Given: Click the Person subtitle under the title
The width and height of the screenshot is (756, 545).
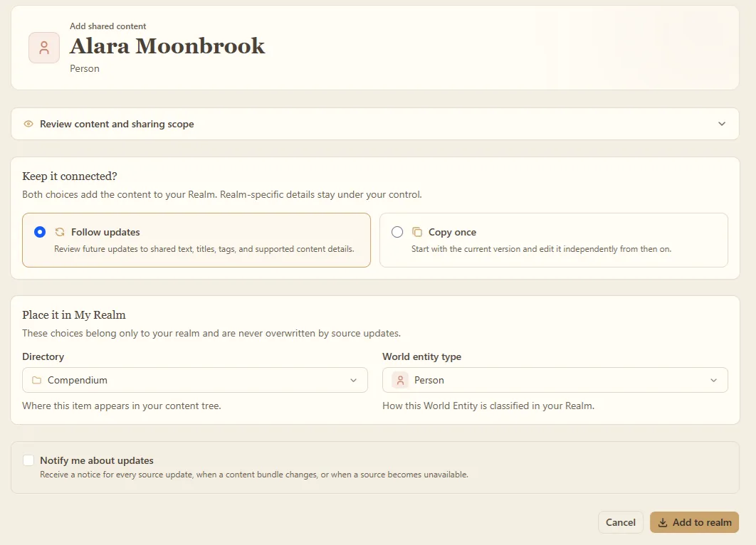Looking at the screenshot, I should (85, 68).
